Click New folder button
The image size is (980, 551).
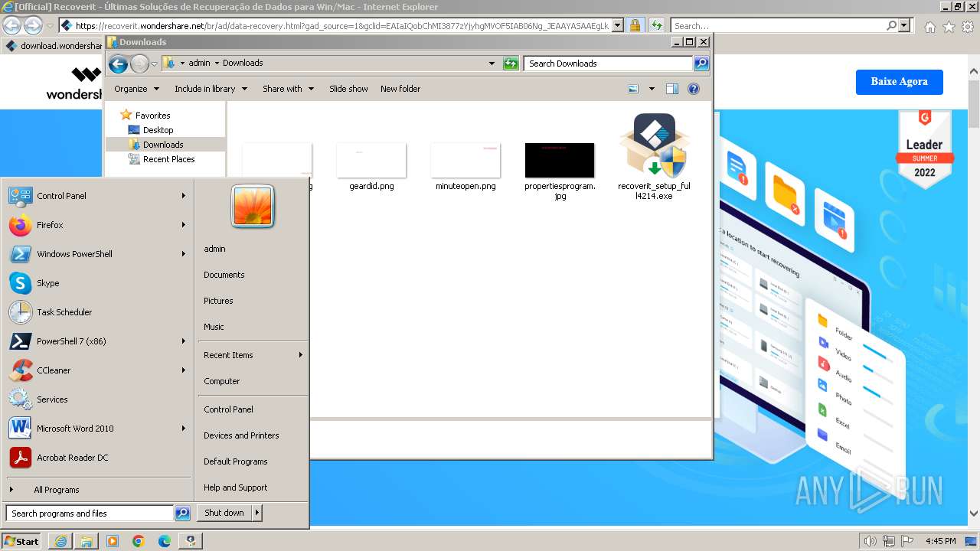click(400, 89)
